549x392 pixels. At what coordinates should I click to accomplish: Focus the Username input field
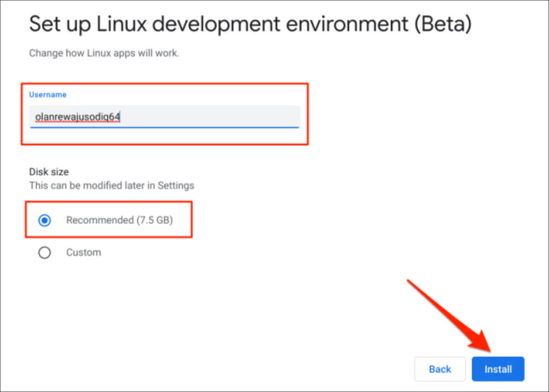164,116
